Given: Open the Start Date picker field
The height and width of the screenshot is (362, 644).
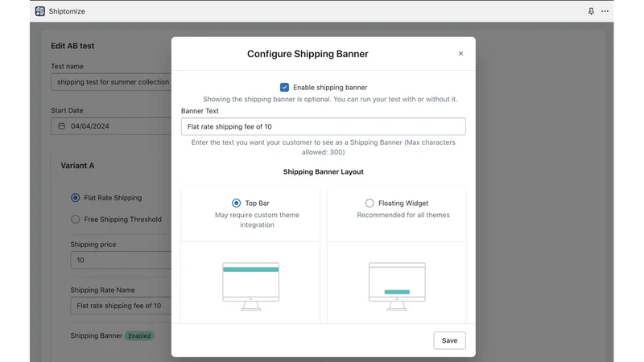Looking at the screenshot, I should coord(111,126).
